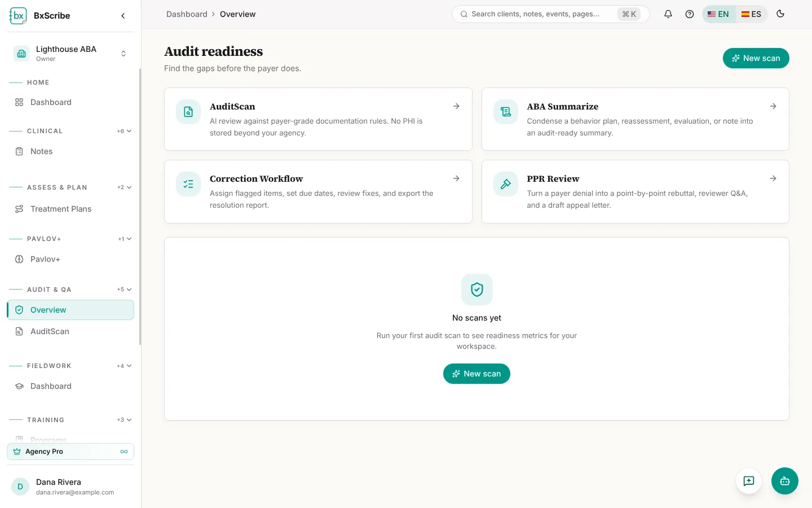Open the ABA Summarize card icon

(x=506, y=112)
